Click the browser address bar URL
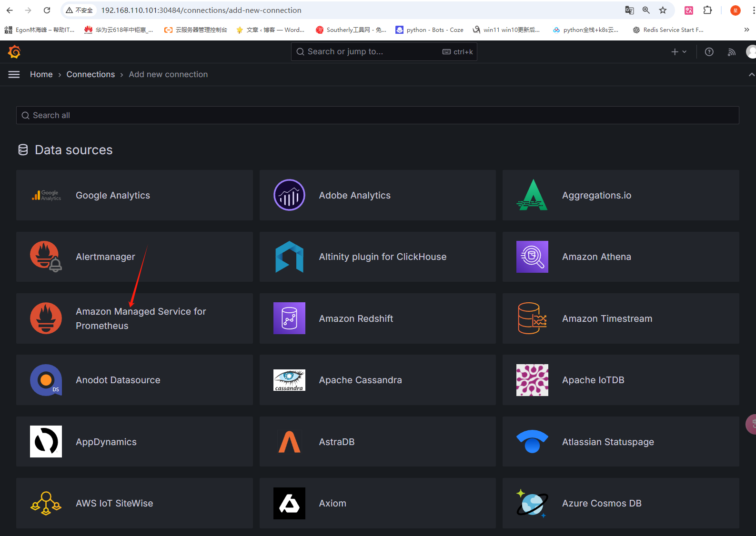Viewport: 756px width, 536px height. coord(201,10)
